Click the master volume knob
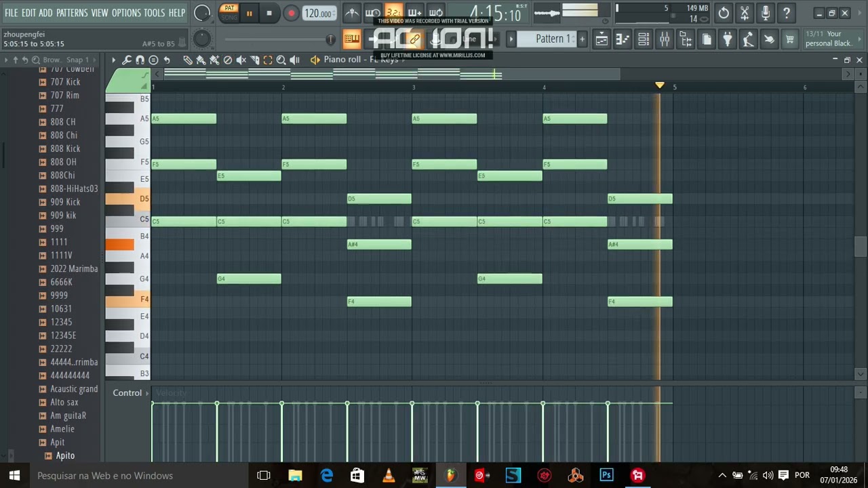The image size is (868, 488). point(202,13)
